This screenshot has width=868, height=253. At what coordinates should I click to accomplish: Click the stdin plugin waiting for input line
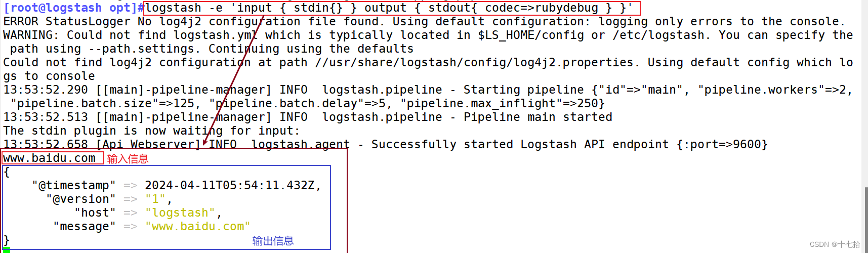pyautogui.click(x=152, y=131)
